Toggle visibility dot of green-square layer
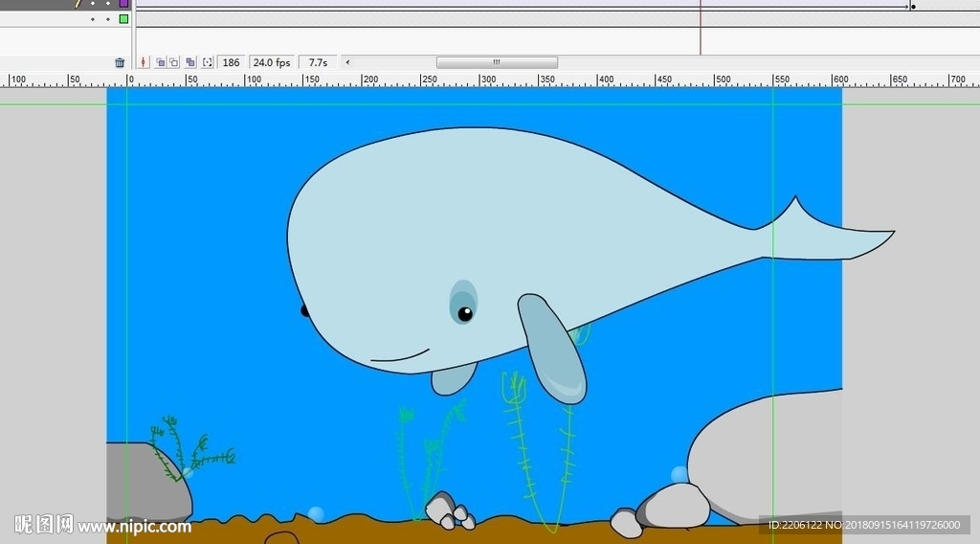The height and width of the screenshot is (544, 980). tap(93, 18)
